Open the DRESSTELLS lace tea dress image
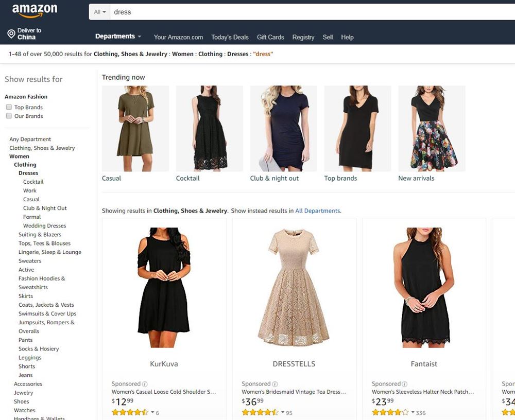The height and width of the screenshot is (420, 515). (294, 287)
